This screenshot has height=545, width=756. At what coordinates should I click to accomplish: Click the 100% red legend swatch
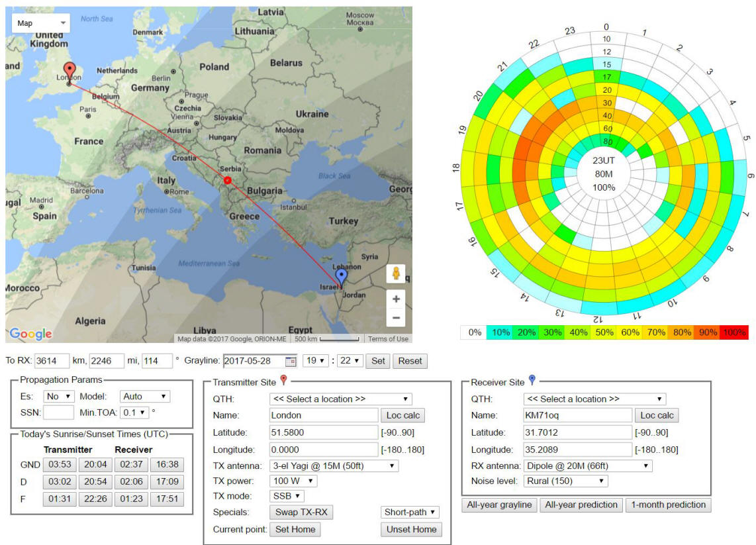tap(733, 332)
